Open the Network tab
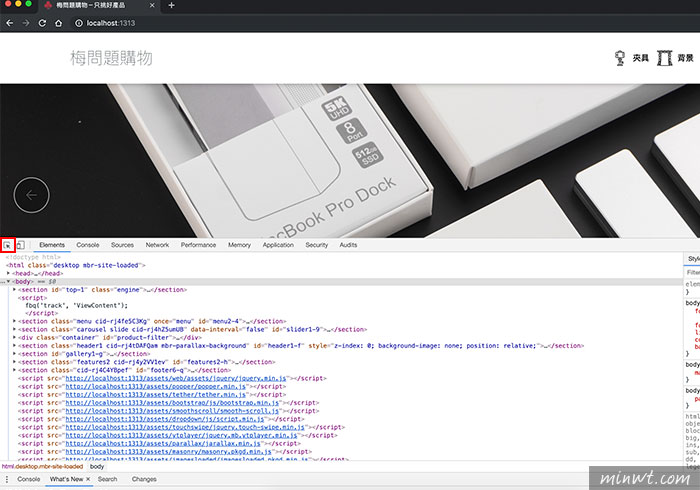Image resolution: width=700 pixels, height=490 pixels. [157, 245]
